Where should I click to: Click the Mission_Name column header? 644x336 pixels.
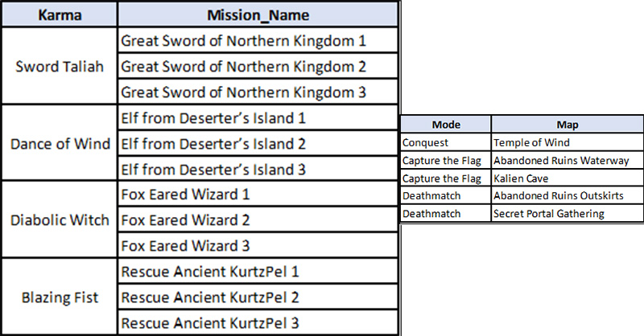click(257, 14)
